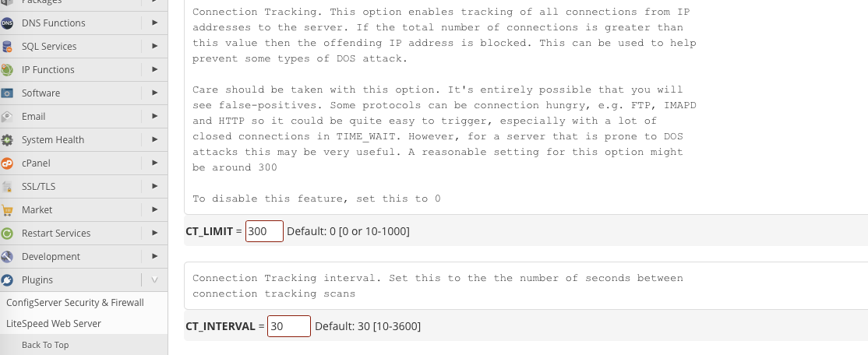Click the Plugins sidebar icon
868x355 pixels.
pos(7,280)
